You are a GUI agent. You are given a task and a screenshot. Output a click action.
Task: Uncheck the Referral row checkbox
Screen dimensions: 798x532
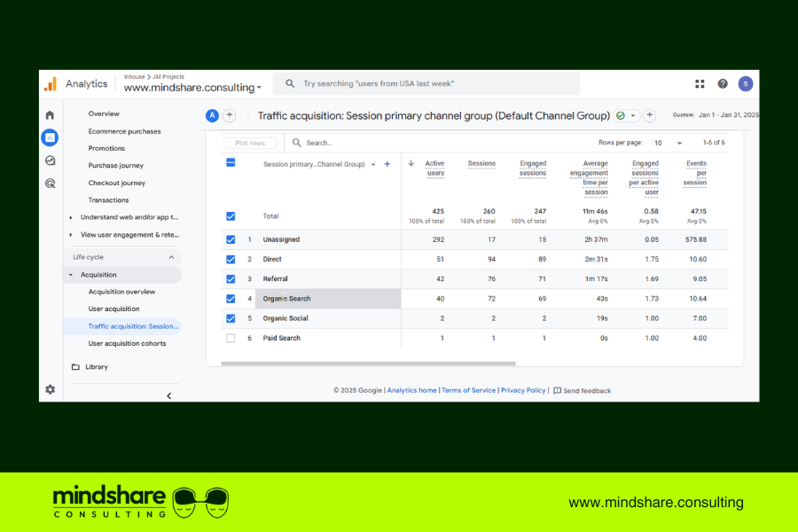point(231,279)
